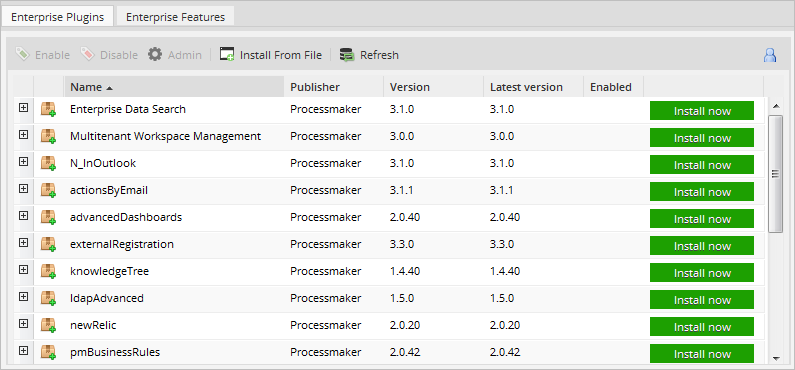Expand the actionsByEmail row details
Image resolution: width=795 pixels, height=370 pixels.
pos(23,188)
